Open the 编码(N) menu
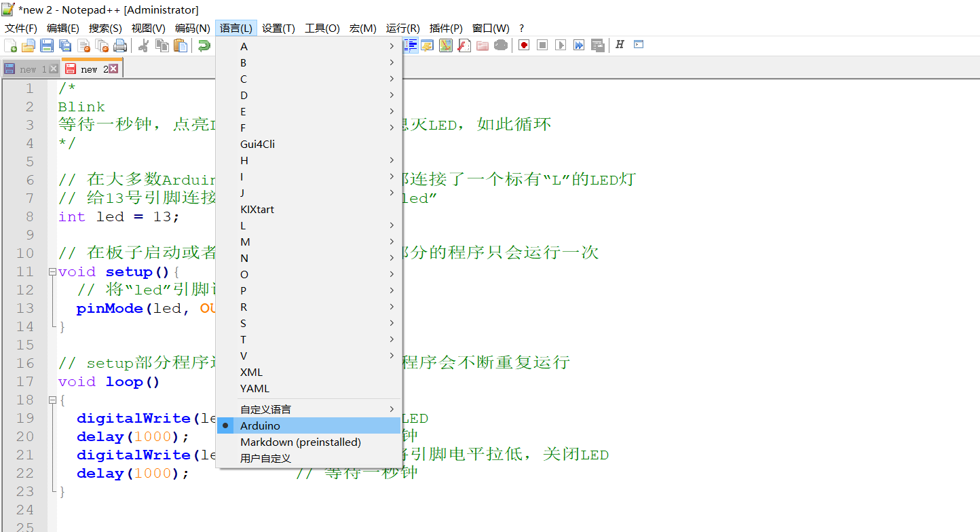This screenshot has height=532, width=980. (192, 28)
